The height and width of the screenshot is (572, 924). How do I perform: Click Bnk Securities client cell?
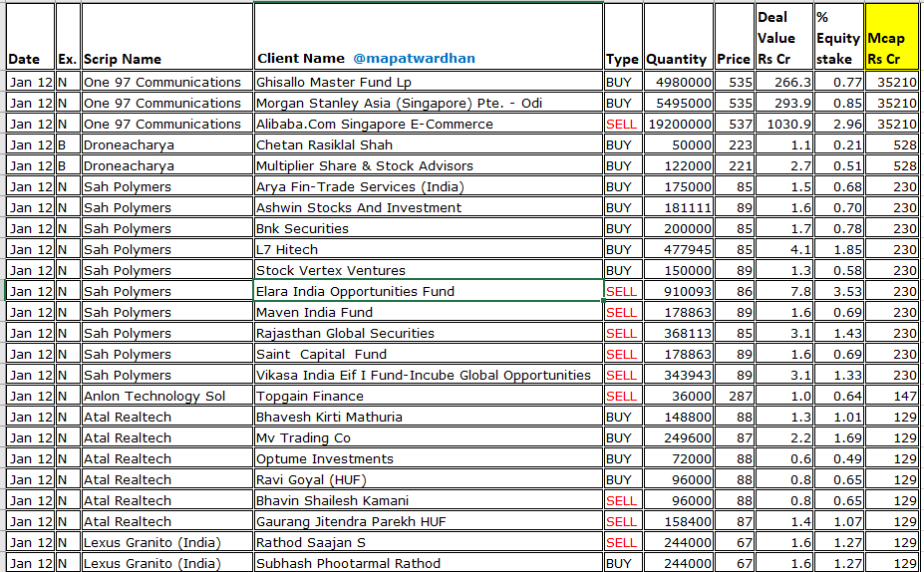(429, 228)
